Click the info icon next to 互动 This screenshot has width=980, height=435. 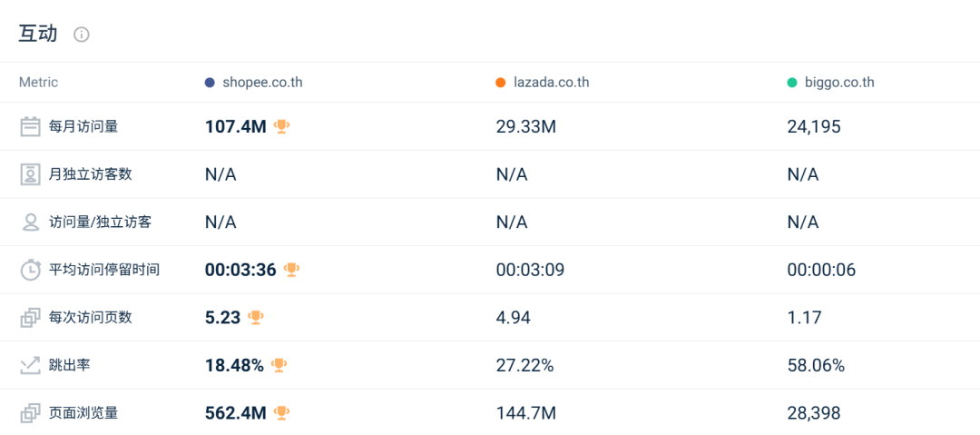82,35
